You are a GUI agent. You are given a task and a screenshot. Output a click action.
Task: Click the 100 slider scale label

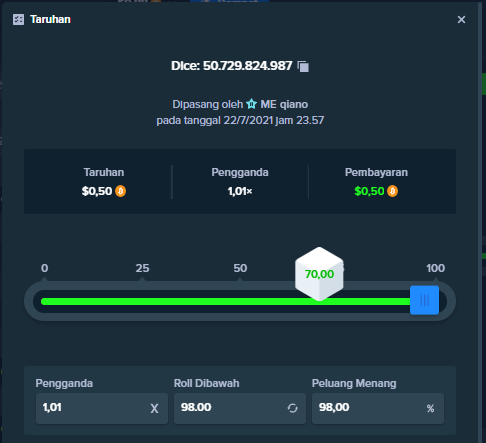coord(435,268)
